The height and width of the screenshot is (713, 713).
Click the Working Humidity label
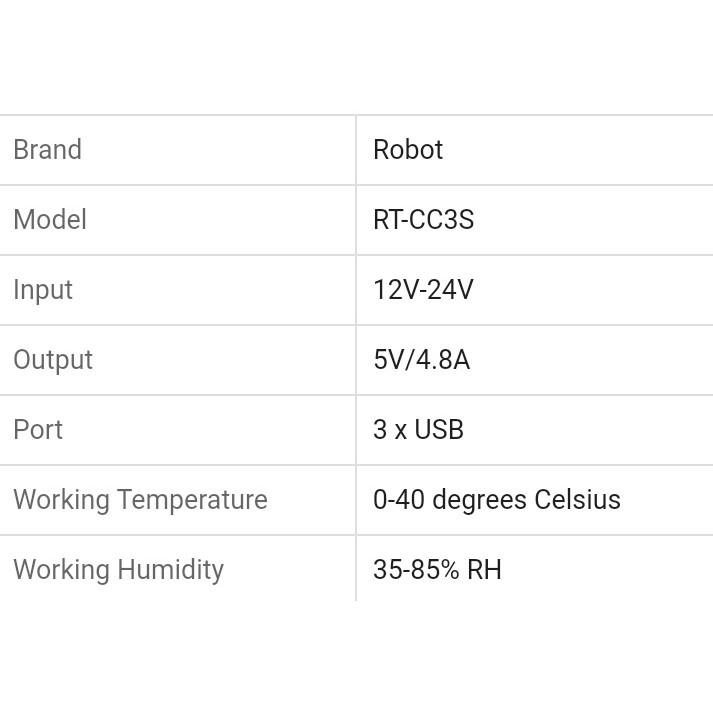(118, 570)
